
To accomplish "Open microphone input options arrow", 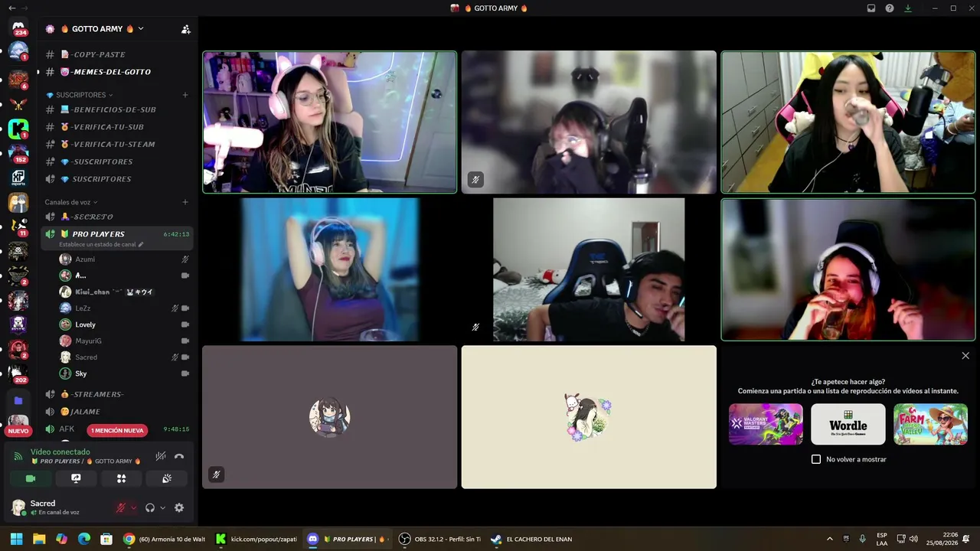I will [133, 507].
